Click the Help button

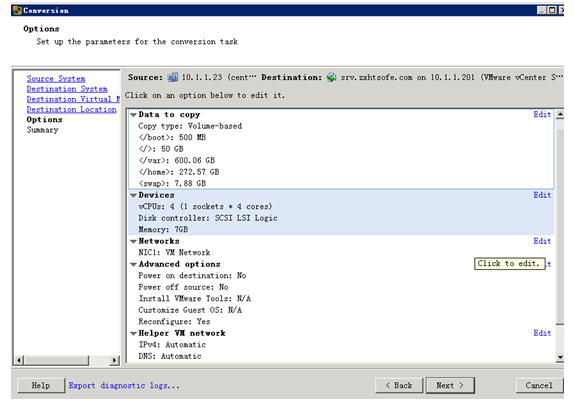click(41, 385)
